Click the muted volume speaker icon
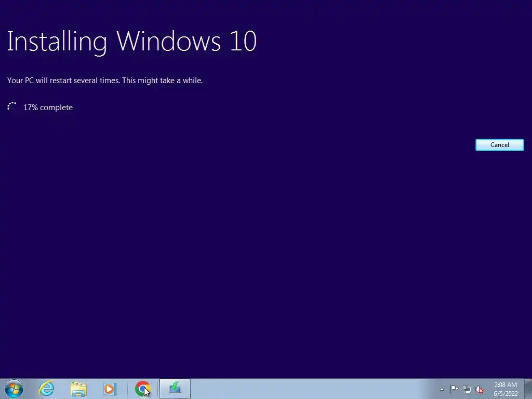Screen dimensions: 532x399 coord(480,389)
